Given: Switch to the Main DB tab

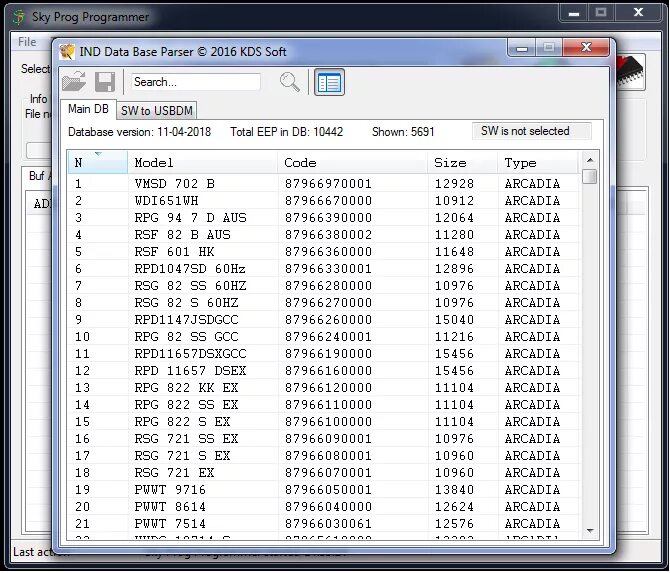Looking at the screenshot, I should tap(88, 109).
